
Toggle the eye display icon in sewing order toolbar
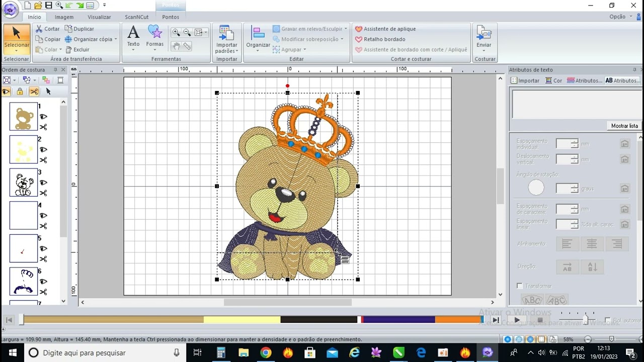coord(6,92)
